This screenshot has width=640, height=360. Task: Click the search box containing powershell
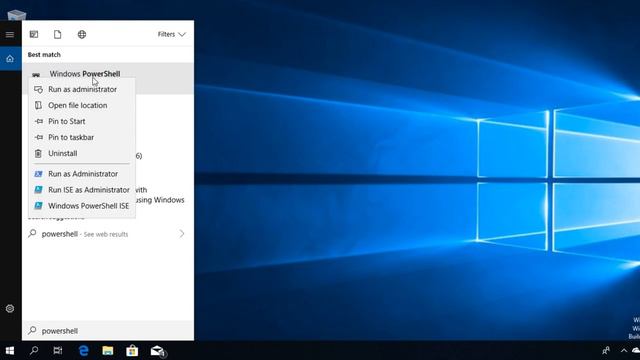point(108,331)
